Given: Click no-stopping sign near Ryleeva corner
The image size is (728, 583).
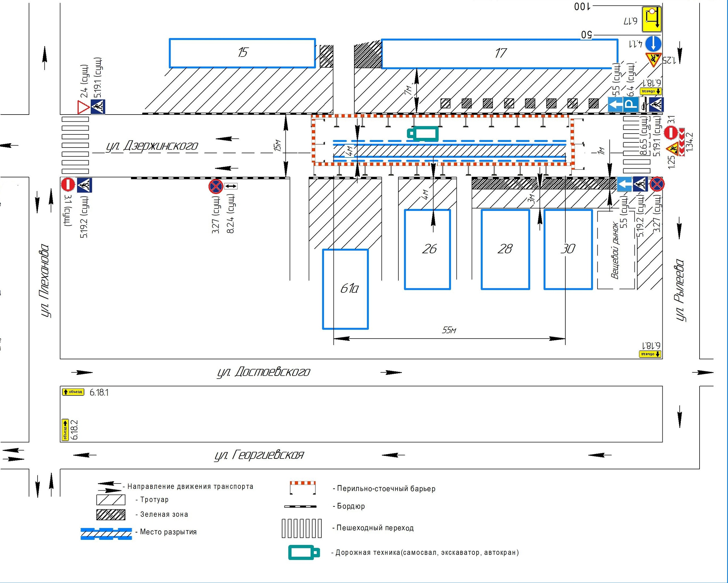Looking at the screenshot, I should pyautogui.click(x=657, y=184).
